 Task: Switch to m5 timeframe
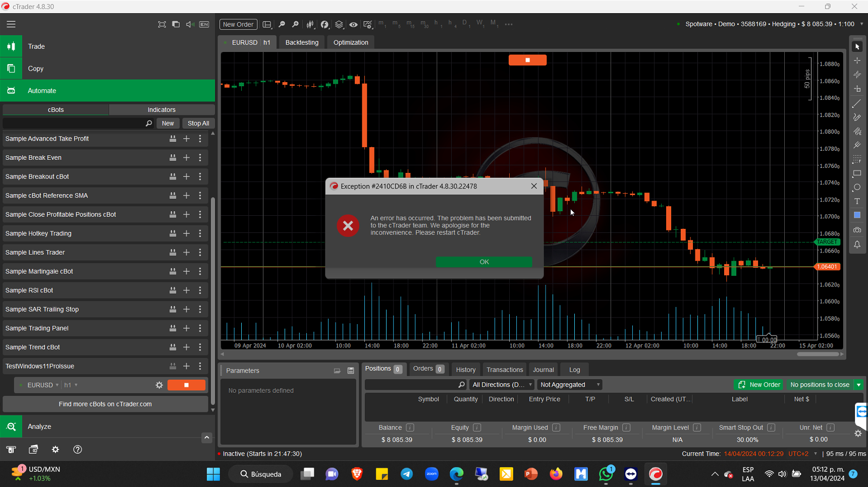click(x=396, y=24)
